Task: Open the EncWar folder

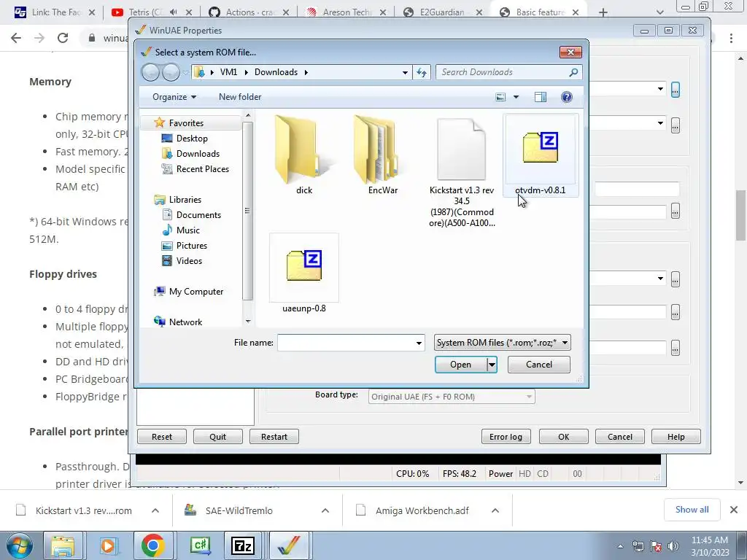Action: tap(382, 155)
